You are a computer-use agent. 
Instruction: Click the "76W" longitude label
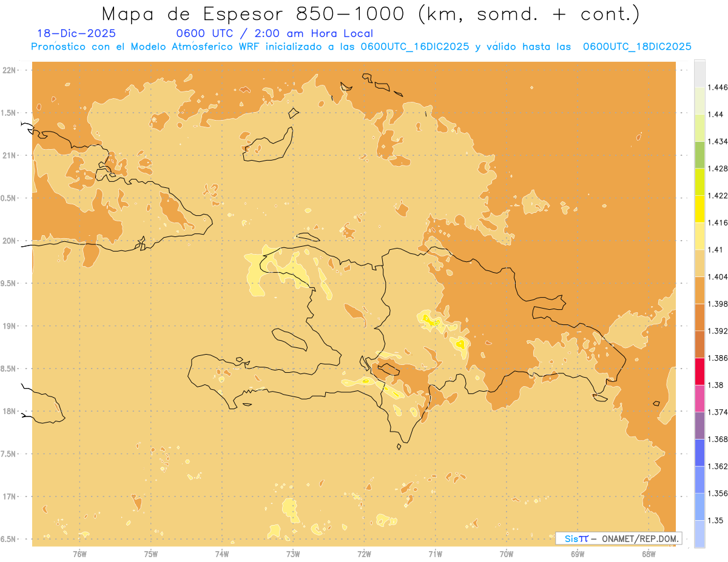tap(79, 554)
